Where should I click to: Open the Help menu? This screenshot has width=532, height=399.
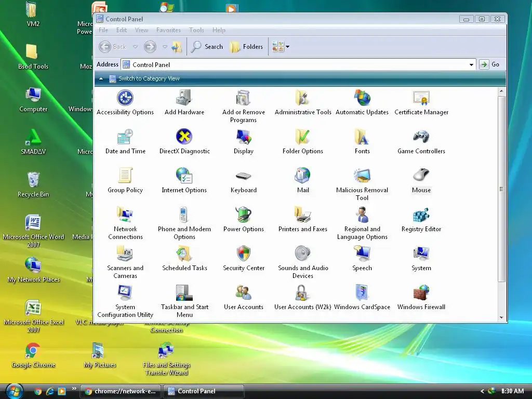tap(219, 30)
